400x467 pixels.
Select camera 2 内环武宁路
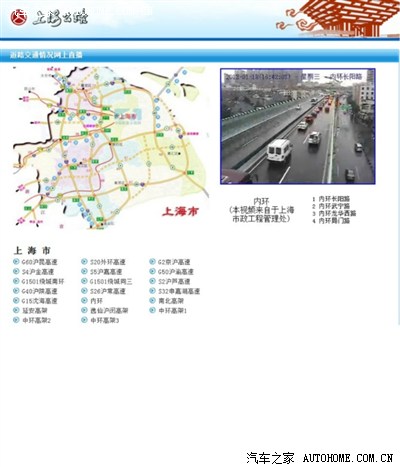click(x=331, y=206)
